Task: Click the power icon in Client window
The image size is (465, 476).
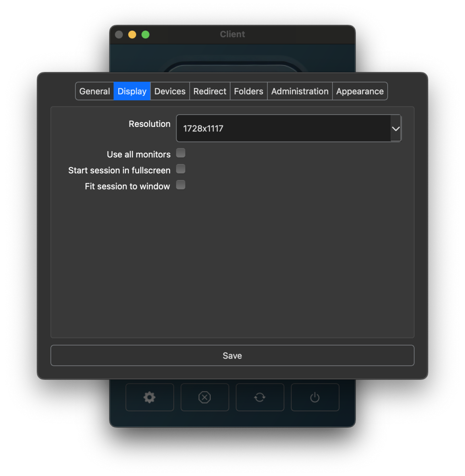Action: [315, 397]
